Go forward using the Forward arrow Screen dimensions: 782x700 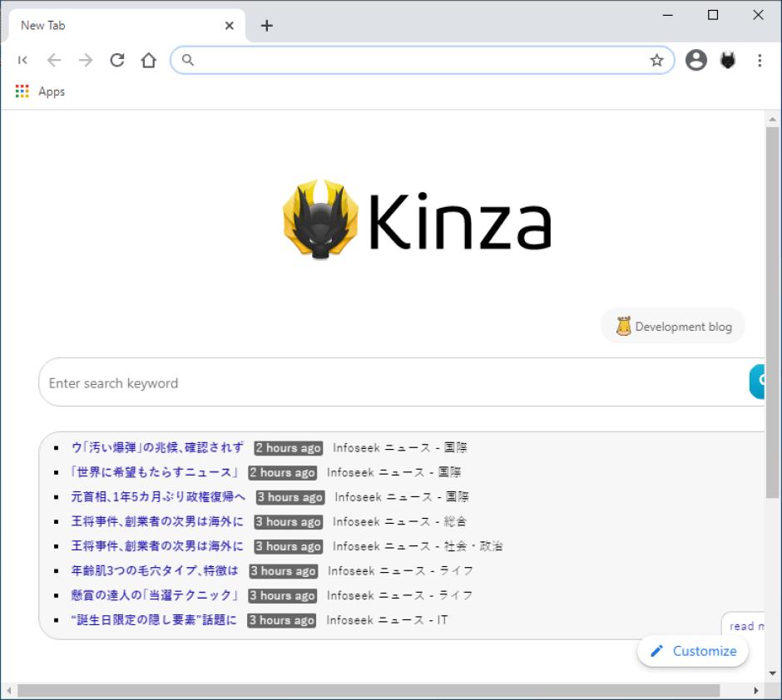[x=86, y=61]
